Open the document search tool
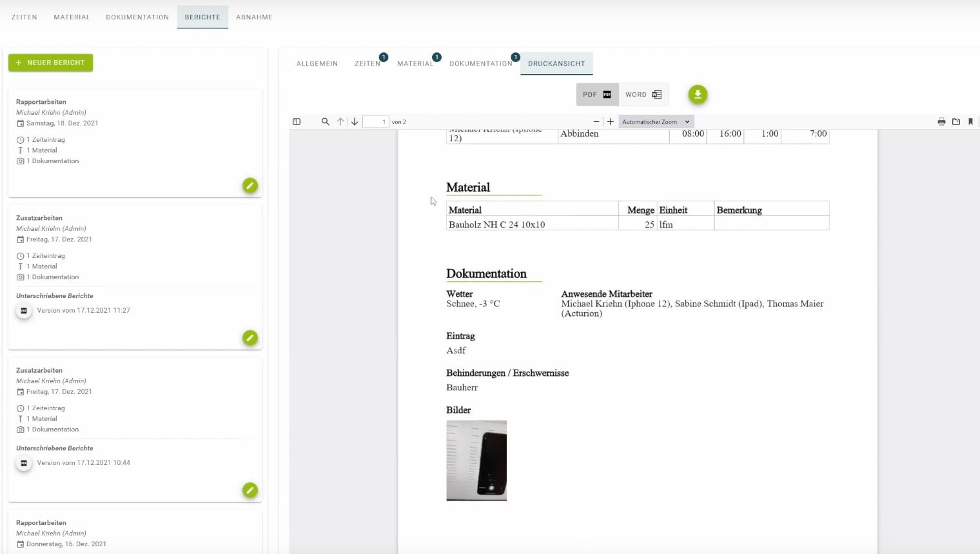 coord(326,121)
